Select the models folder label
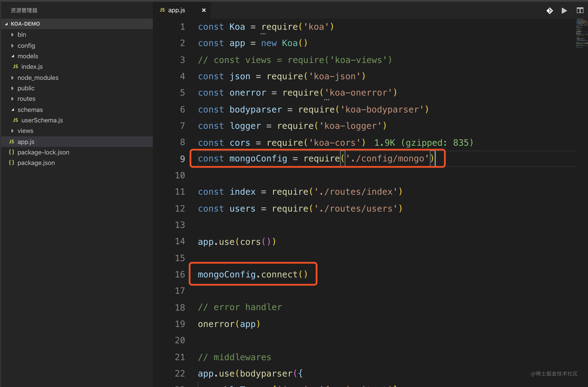 click(28, 56)
